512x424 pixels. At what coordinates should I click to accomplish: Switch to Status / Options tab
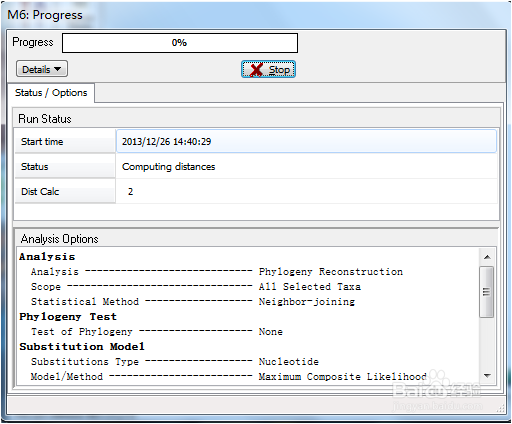(51, 93)
